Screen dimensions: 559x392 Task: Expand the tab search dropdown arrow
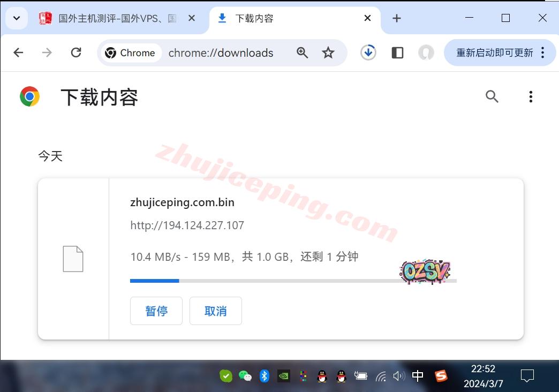17,18
